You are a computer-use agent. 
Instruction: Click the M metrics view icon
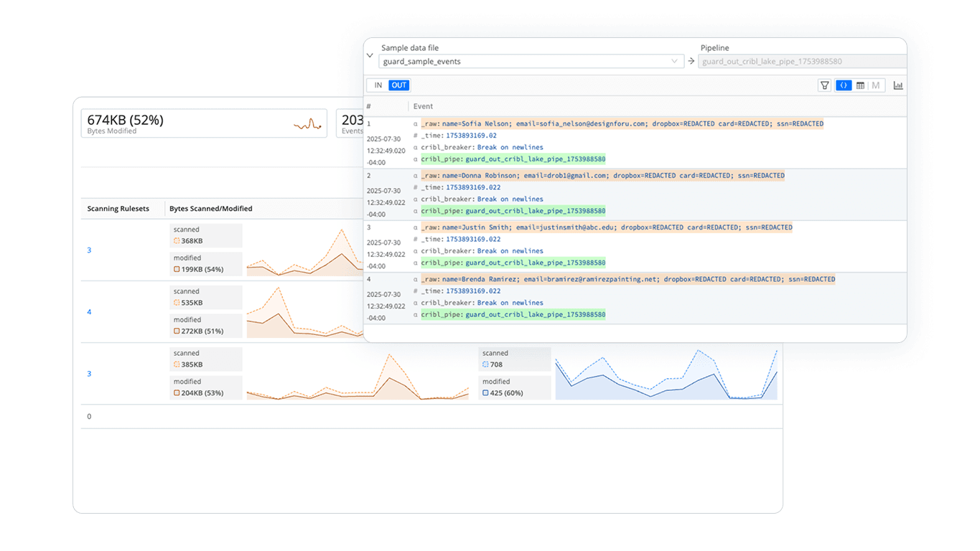click(x=875, y=85)
